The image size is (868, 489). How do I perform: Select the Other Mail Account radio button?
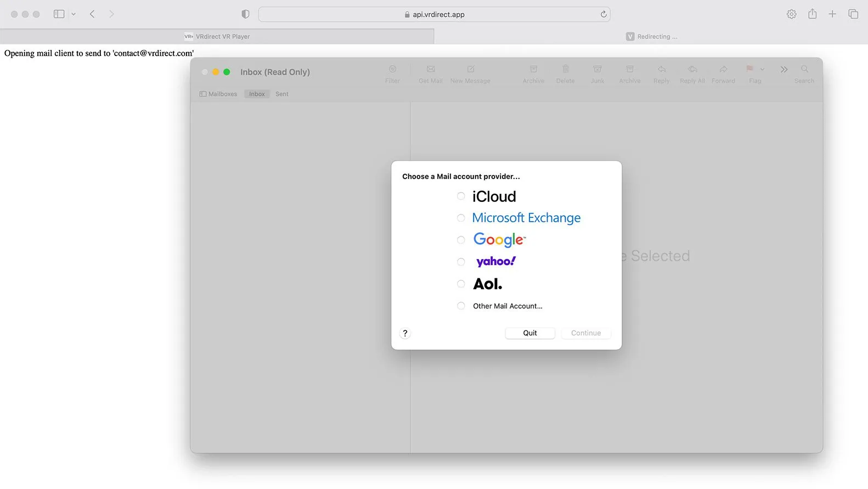pos(461,306)
